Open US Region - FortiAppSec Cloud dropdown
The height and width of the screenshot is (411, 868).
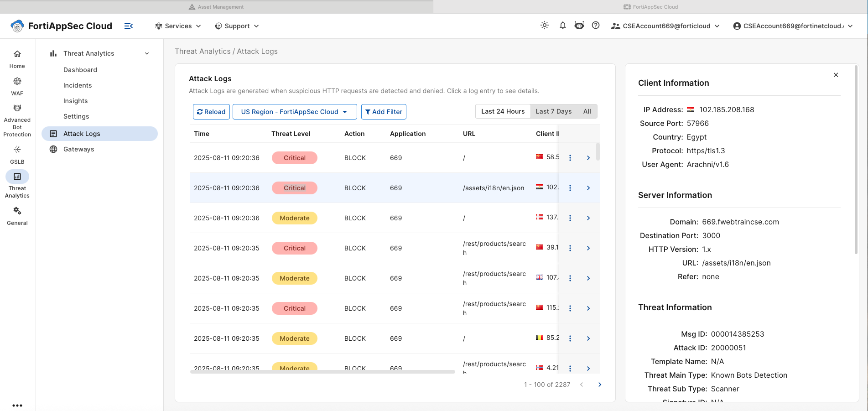point(295,112)
